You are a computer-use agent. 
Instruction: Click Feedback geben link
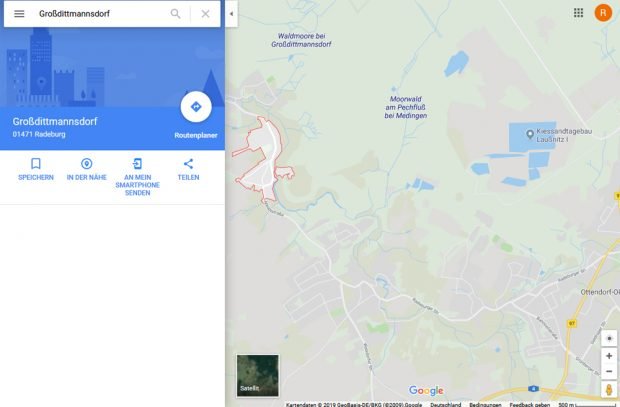[x=529, y=404]
